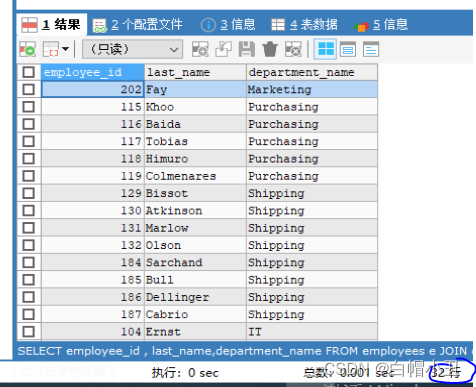
Task: Sort by the department_name column header
Action: click(x=312, y=72)
